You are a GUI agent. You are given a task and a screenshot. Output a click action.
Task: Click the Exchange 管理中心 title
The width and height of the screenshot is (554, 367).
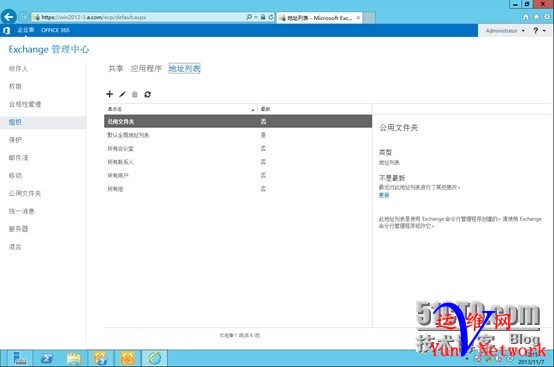coord(49,49)
